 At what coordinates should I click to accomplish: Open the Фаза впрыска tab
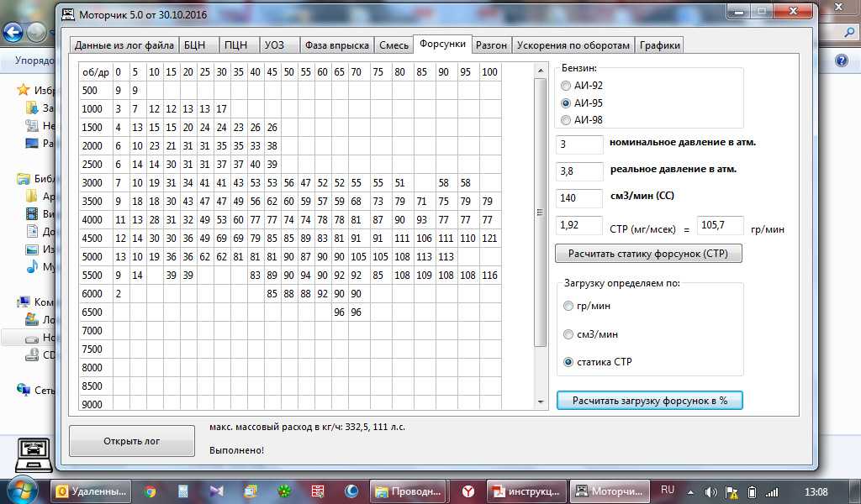coord(336,45)
